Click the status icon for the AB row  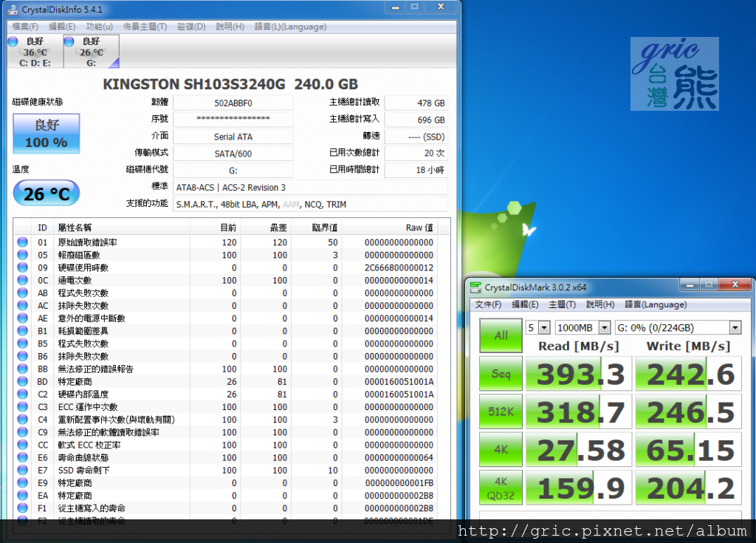pyautogui.click(x=22, y=293)
